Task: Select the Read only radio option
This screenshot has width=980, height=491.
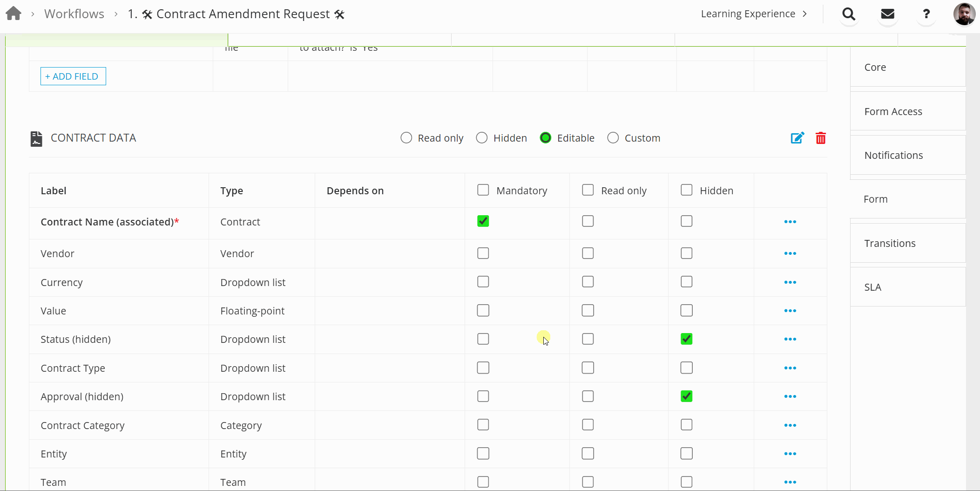Action: pyautogui.click(x=406, y=138)
